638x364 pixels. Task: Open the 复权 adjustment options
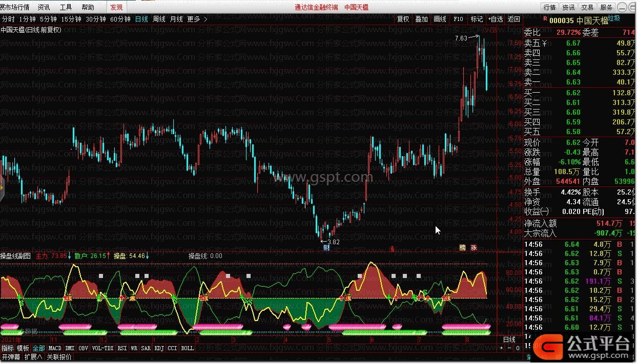click(403, 19)
